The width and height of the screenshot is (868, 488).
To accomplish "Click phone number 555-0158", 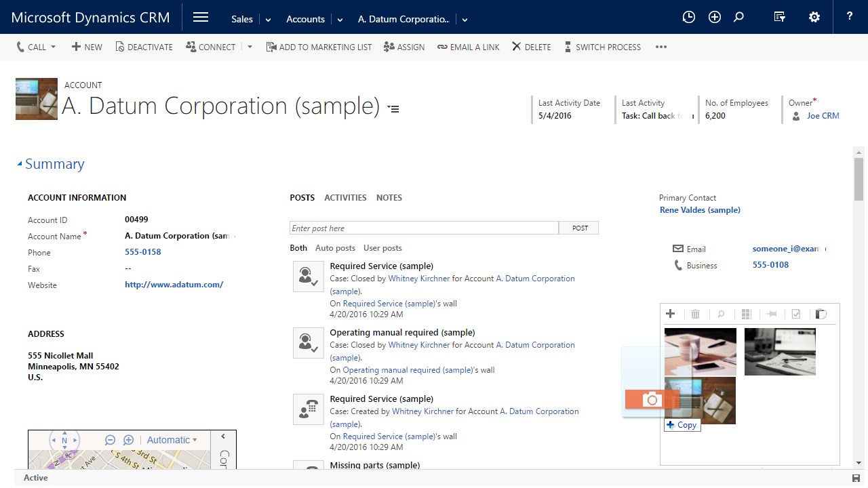I will pyautogui.click(x=143, y=252).
